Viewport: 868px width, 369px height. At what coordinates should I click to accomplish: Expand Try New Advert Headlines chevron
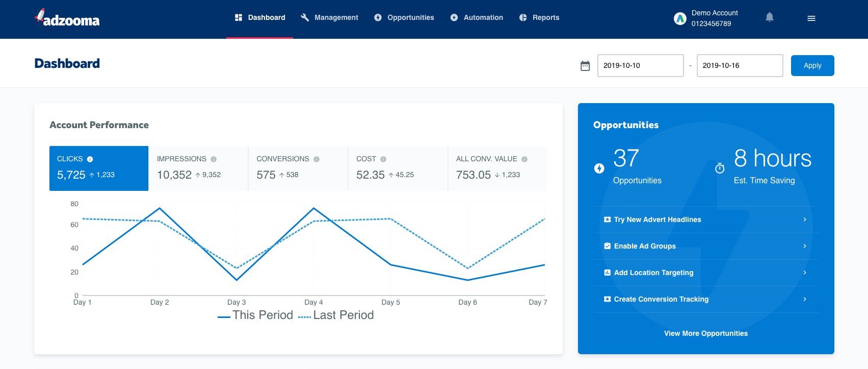click(x=805, y=219)
